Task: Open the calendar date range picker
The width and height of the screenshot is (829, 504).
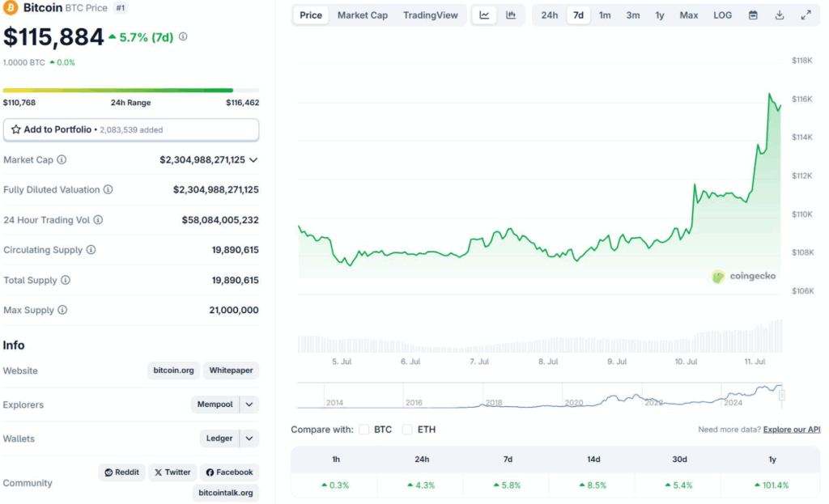Action: click(753, 15)
